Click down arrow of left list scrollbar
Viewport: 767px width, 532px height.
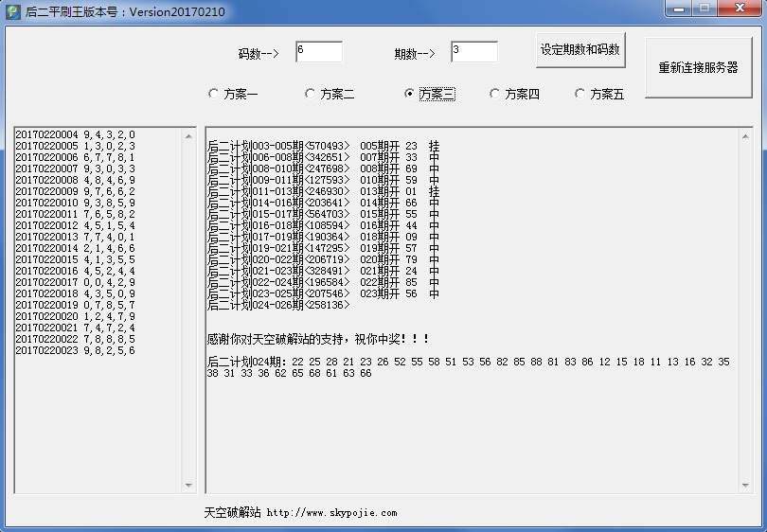click(189, 486)
